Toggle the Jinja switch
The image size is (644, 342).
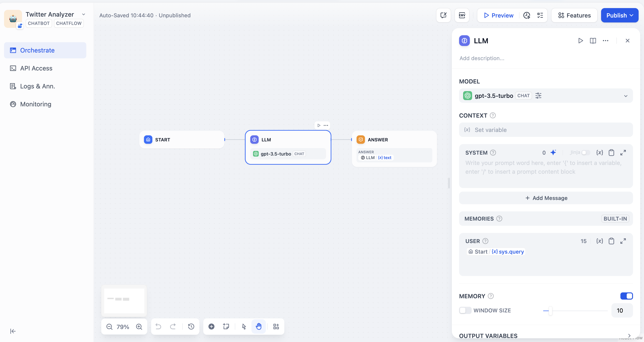(x=586, y=153)
